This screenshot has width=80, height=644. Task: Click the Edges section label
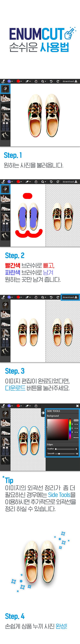pos(50,444)
